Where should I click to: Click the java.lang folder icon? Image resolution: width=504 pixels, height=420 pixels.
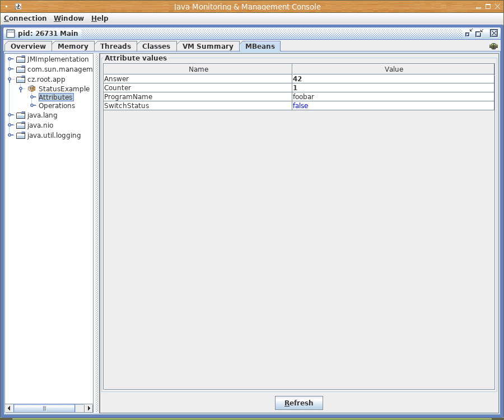[x=21, y=115]
